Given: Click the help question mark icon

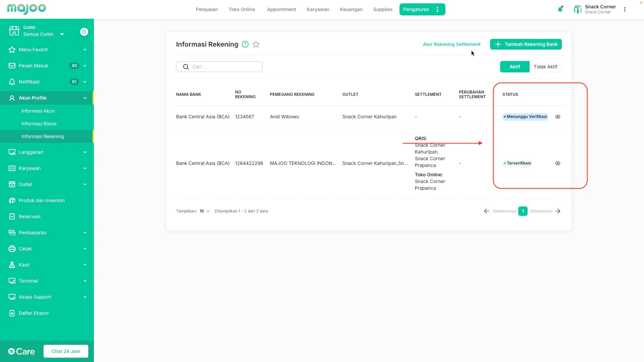Looking at the screenshot, I should pos(245,44).
